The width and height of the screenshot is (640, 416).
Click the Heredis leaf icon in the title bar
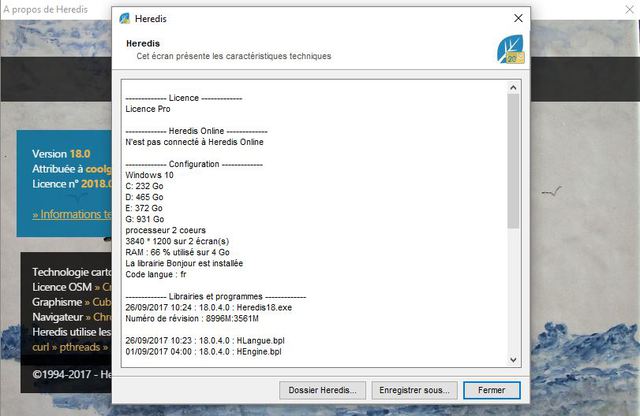[x=124, y=18]
